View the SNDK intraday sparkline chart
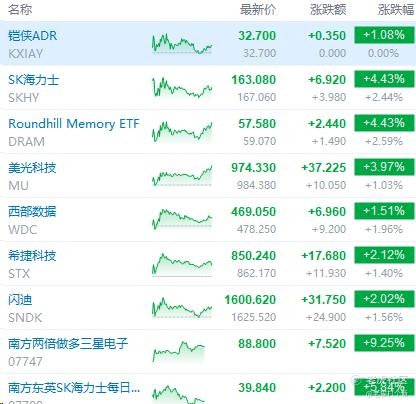The height and width of the screenshot is (404, 416). click(x=182, y=307)
